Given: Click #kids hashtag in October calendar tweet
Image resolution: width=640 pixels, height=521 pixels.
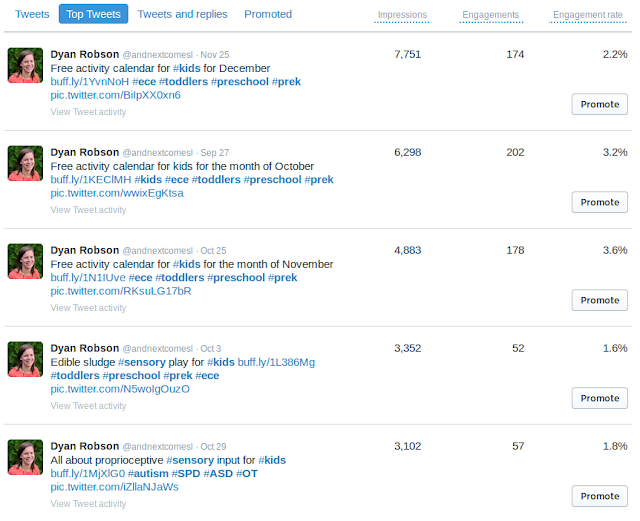Looking at the screenshot, I should pyautogui.click(x=148, y=180).
